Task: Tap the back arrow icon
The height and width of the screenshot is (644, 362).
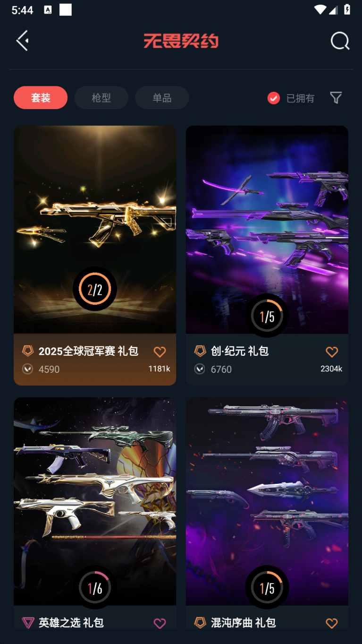Action: pyautogui.click(x=22, y=41)
